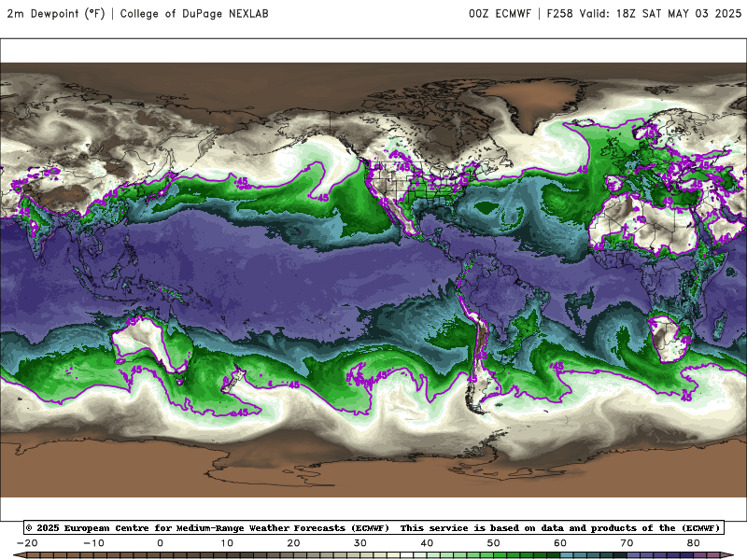
Task: Click the "18Z SAT MAY 03 2025" valid time
Action: [x=679, y=13]
